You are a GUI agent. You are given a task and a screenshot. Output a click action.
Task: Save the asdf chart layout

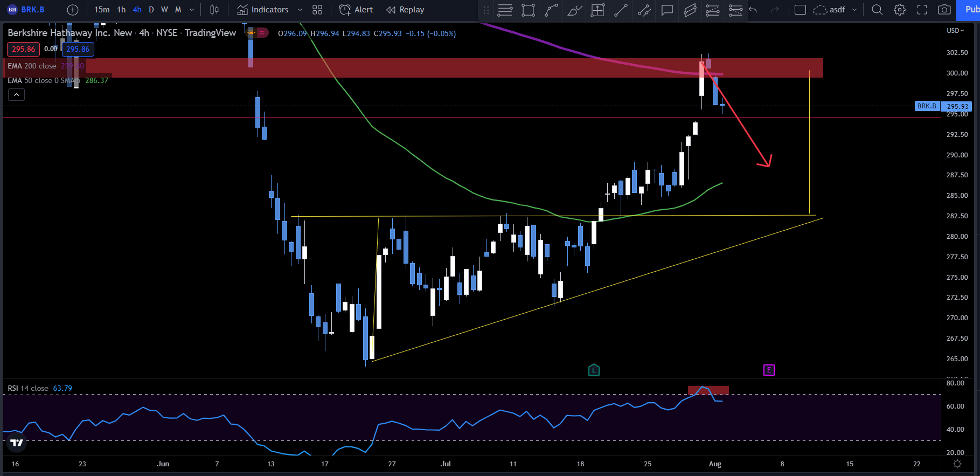[829, 10]
